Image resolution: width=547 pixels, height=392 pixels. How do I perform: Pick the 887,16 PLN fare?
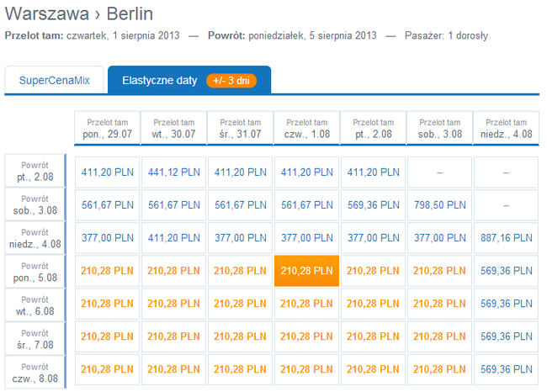tap(506, 237)
